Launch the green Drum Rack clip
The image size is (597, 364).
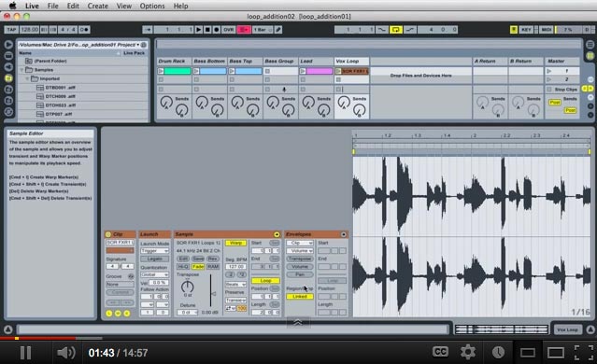(161, 71)
